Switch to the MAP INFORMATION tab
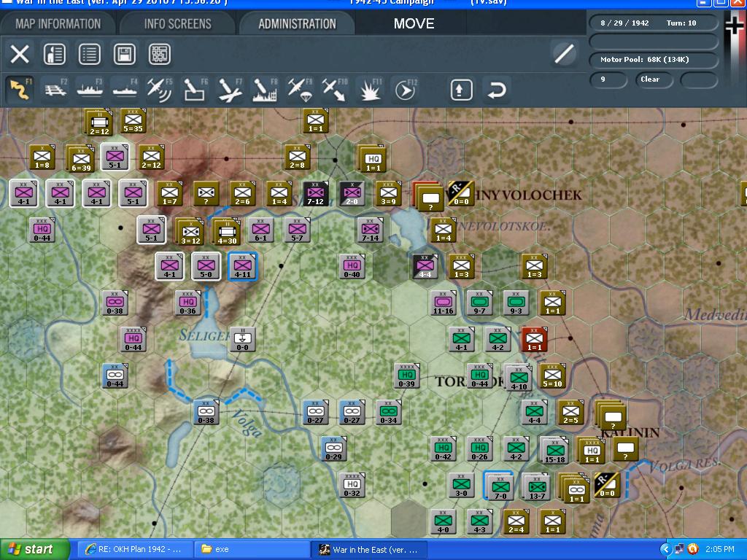The height and width of the screenshot is (560, 747). tap(58, 24)
